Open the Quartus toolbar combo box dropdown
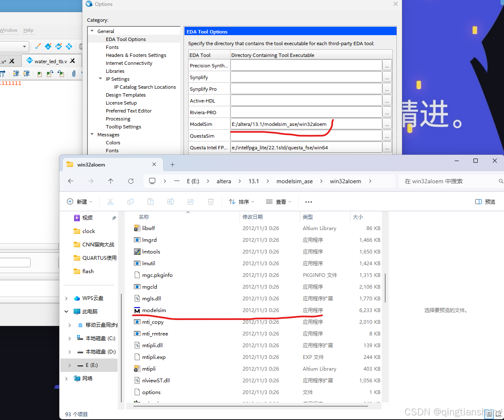 tap(25, 46)
